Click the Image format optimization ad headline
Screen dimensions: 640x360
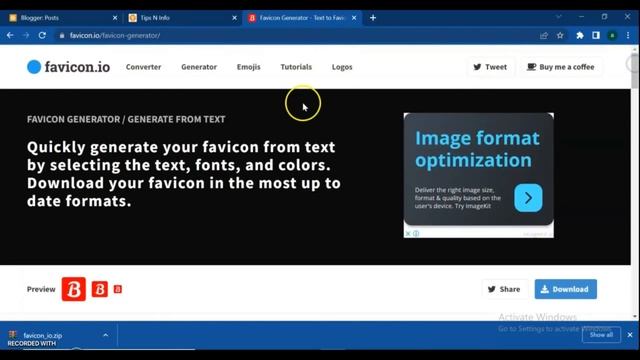[477, 149]
